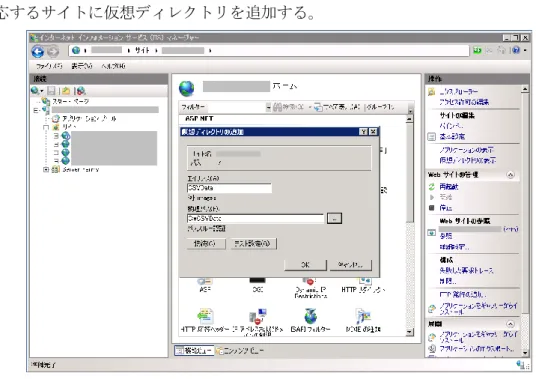Expand the first site under Sites

coord(56,136)
